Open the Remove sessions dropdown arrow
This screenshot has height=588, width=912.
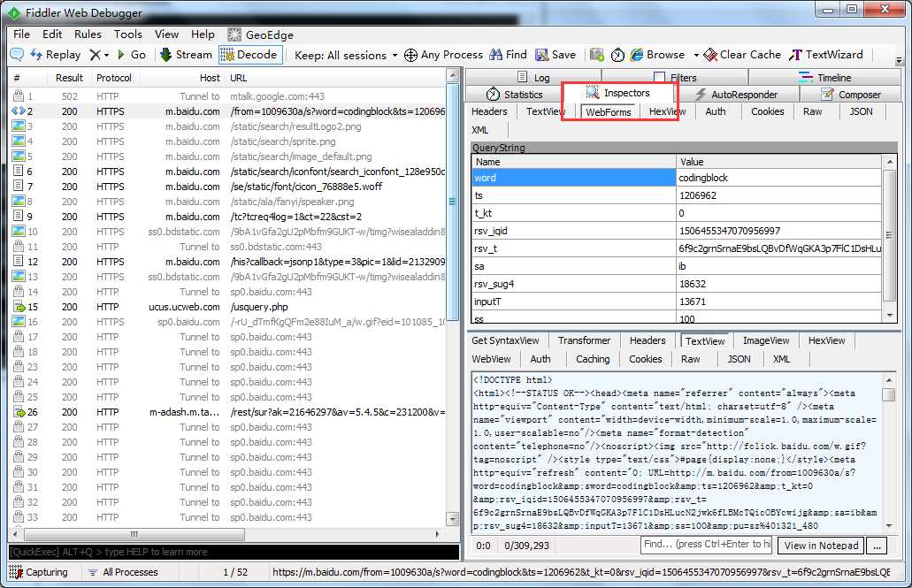tap(106, 55)
